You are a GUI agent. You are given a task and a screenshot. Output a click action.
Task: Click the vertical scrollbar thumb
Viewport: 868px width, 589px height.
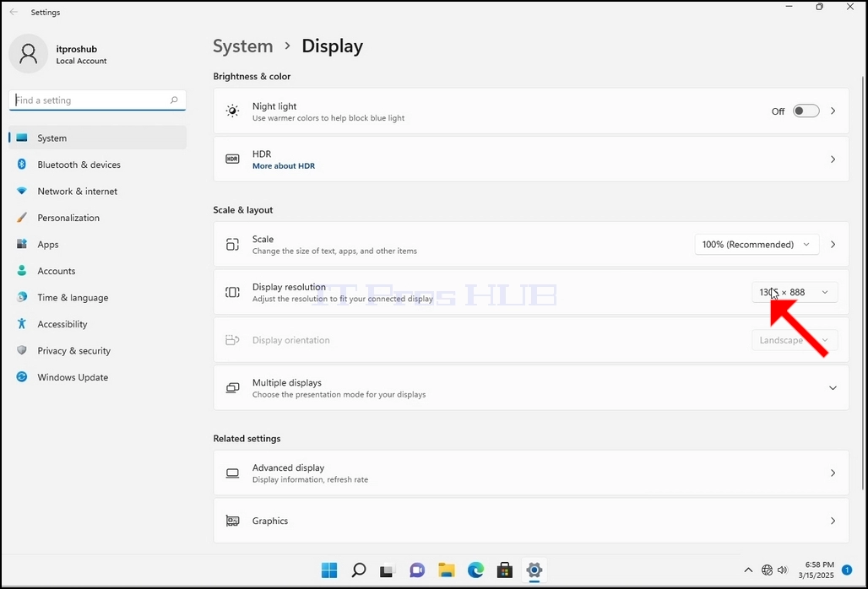point(863,282)
